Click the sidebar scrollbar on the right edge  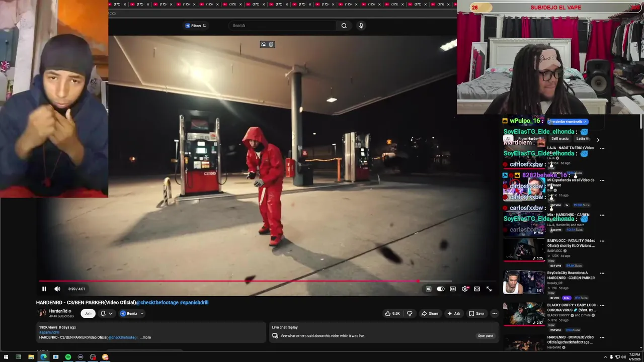click(641, 122)
